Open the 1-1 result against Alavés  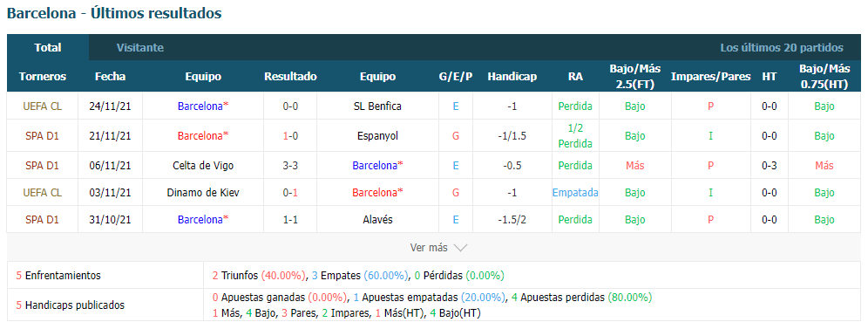[290, 219]
